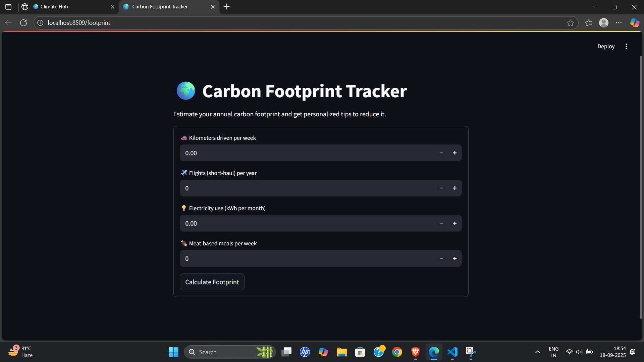Screen dimensions: 644x362
Task: Open the Streamlit three-dot main menu
Action: tap(626, 46)
